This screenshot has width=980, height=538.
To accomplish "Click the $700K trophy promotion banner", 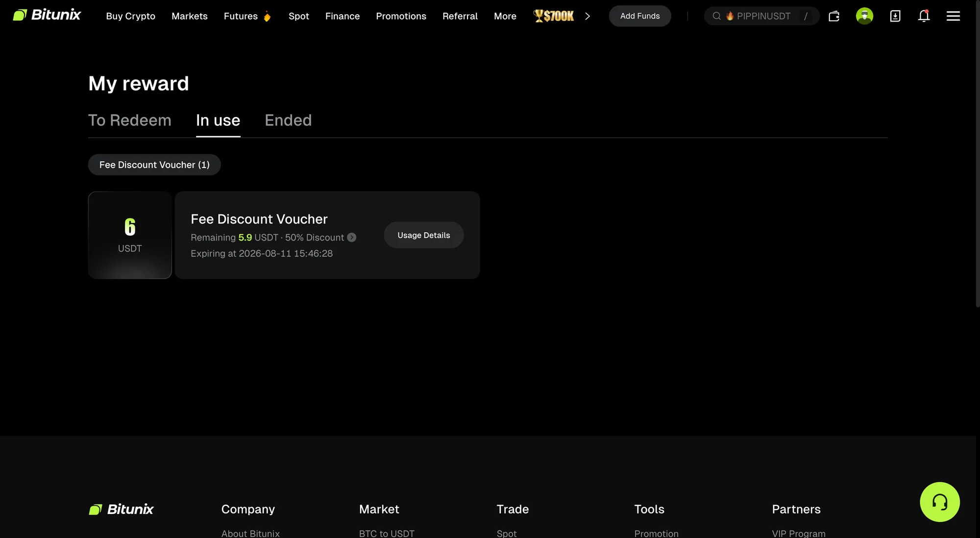I will [x=554, y=16].
